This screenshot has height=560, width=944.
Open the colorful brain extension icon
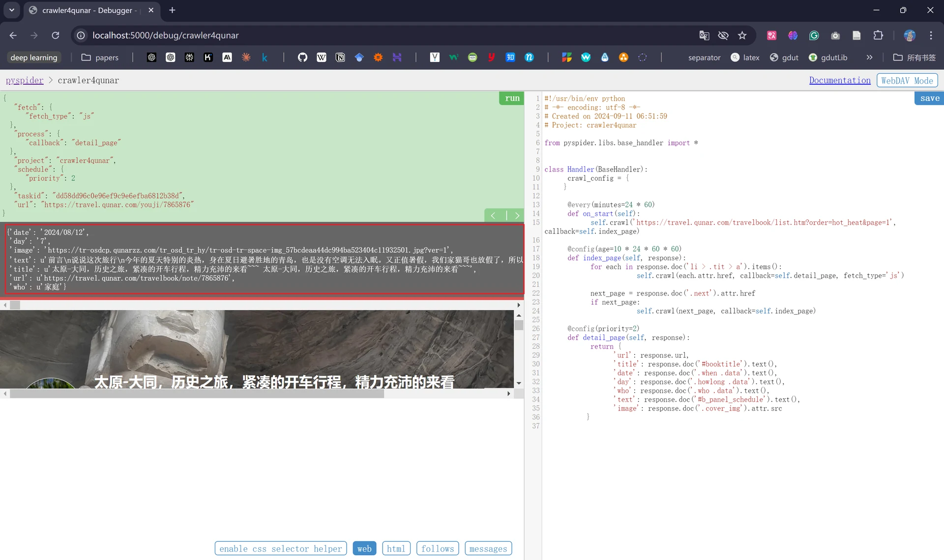pyautogui.click(x=793, y=35)
